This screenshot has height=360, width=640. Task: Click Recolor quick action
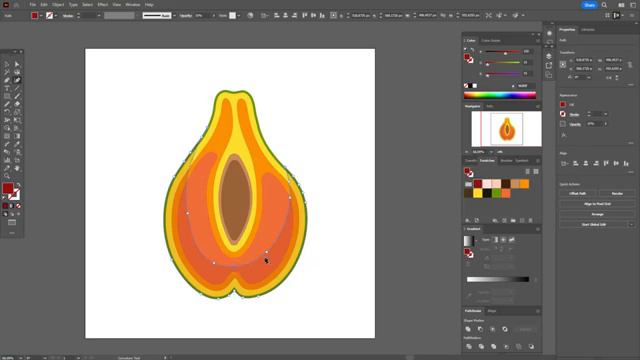coord(617,193)
